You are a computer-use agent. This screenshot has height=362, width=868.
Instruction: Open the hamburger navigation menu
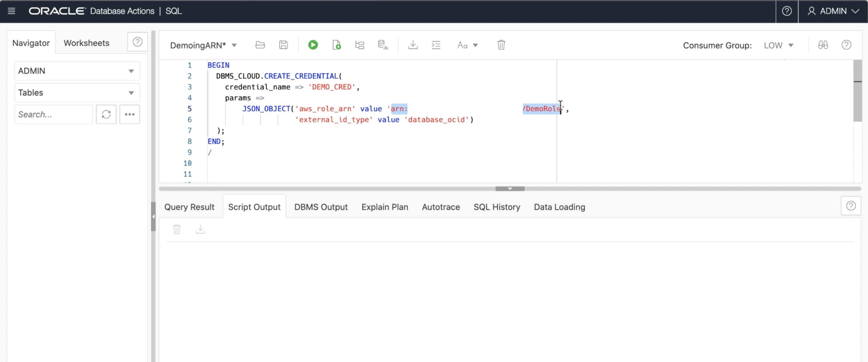click(x=11, y=11)
